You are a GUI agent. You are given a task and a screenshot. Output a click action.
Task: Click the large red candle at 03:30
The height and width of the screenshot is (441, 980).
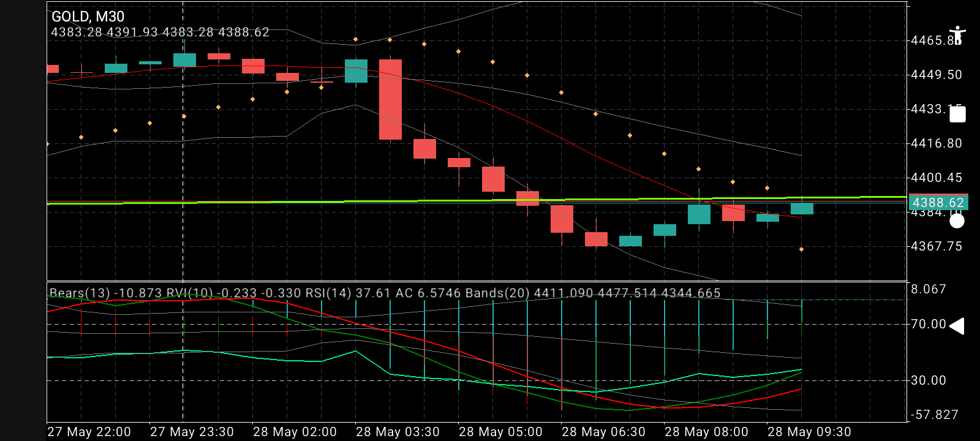click(390, 99)
